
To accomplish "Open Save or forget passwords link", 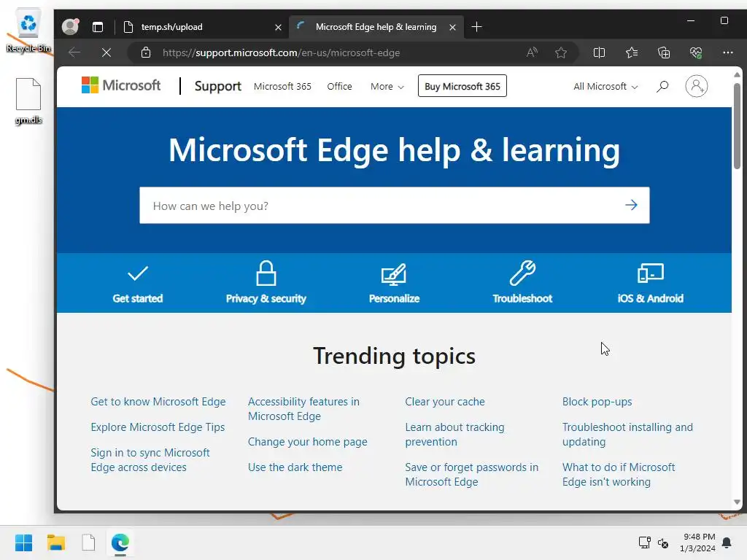I will pos(472,474).
